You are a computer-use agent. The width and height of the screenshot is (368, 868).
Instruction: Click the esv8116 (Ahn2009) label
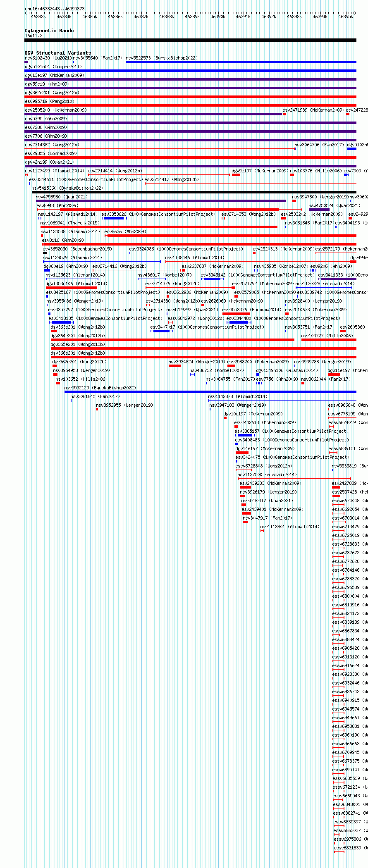point(63,240)
